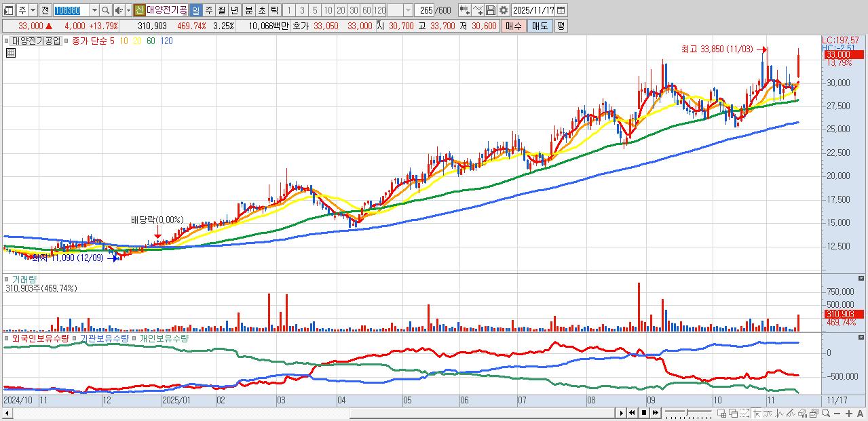Select interval 5 button

pyautogui.click(x=315, y=10)
